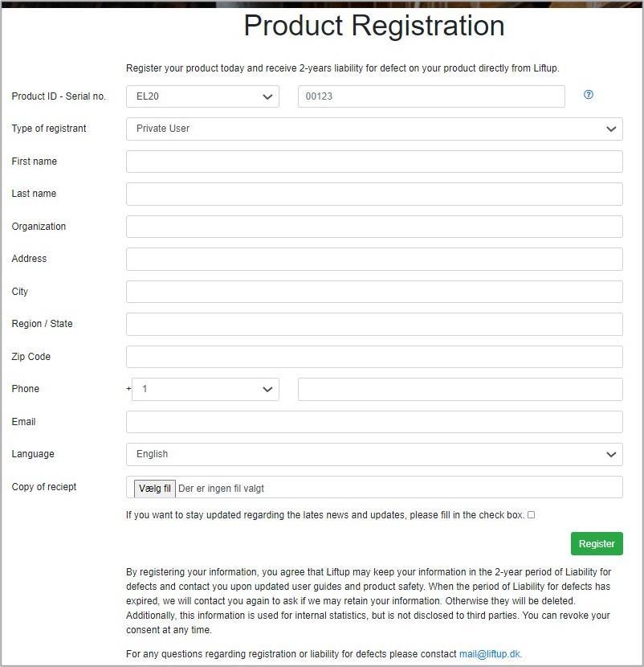The height and width of the screenshot is (667, 644).
Task: Click the City input box
Action: coord(374,292)
